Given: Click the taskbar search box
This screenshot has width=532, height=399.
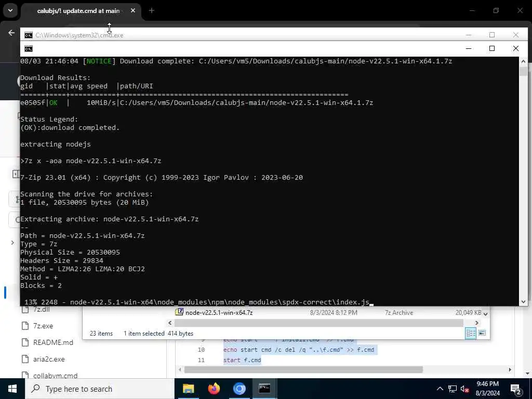Looking at the screenshot, I should click(99, 389).
